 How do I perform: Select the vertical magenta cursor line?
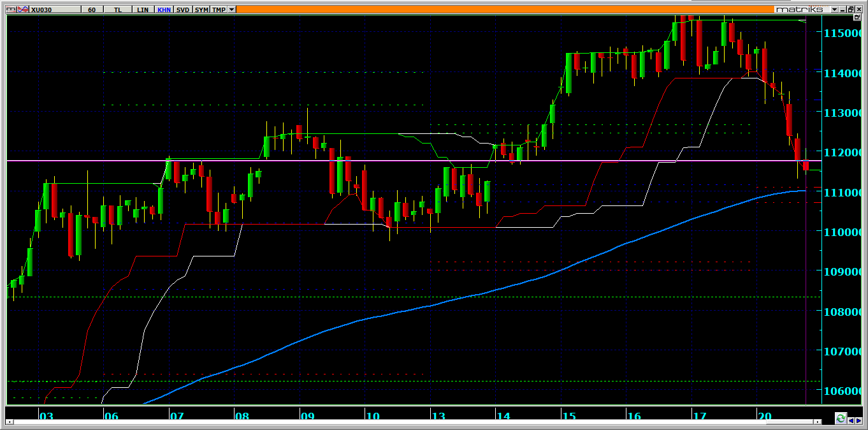point(806,211)
